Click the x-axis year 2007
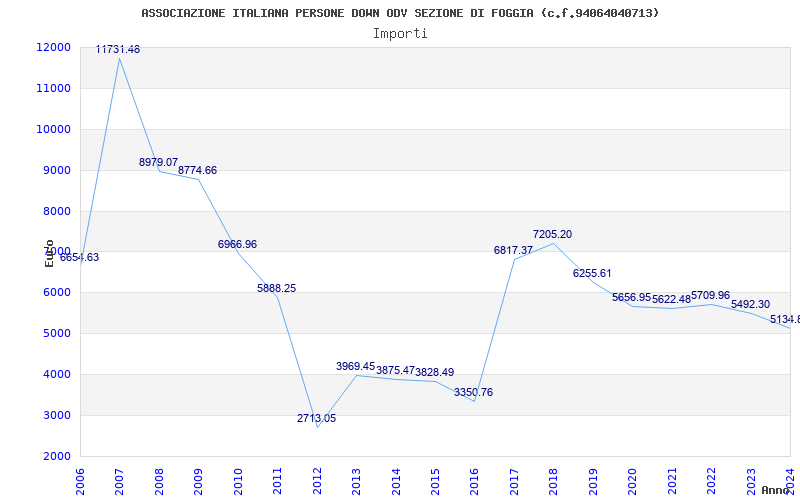 coord(119,481)
